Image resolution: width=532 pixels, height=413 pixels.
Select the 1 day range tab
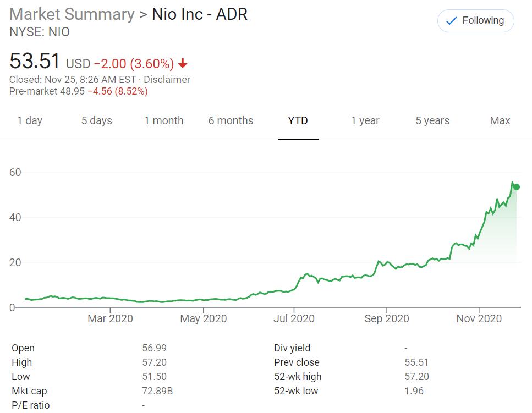(x=30, y=120)
